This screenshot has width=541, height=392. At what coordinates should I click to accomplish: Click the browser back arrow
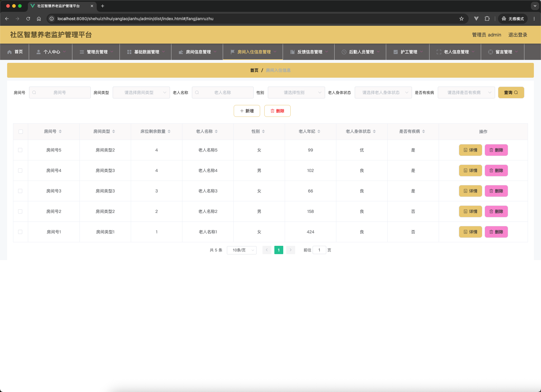[x=7, y=19]
